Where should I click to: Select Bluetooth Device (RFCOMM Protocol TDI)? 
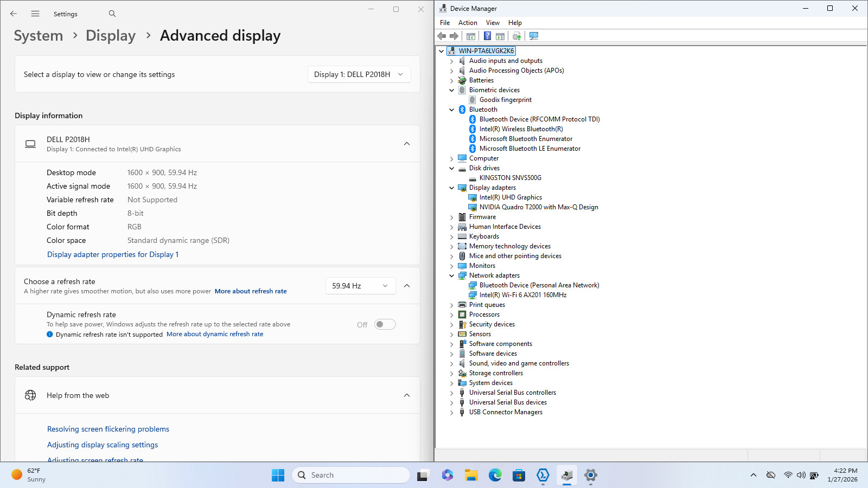click(x=540, y=119)
